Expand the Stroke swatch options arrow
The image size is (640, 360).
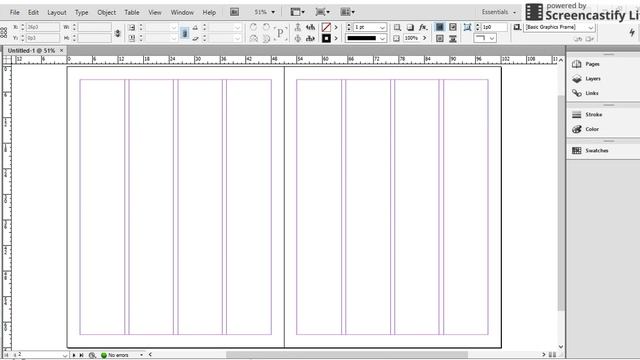(x=336, y=38)
